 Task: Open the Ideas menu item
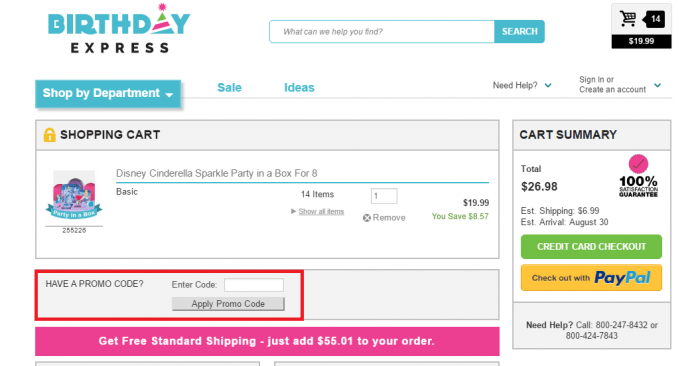pyautogui.click(x=299, y=87)
